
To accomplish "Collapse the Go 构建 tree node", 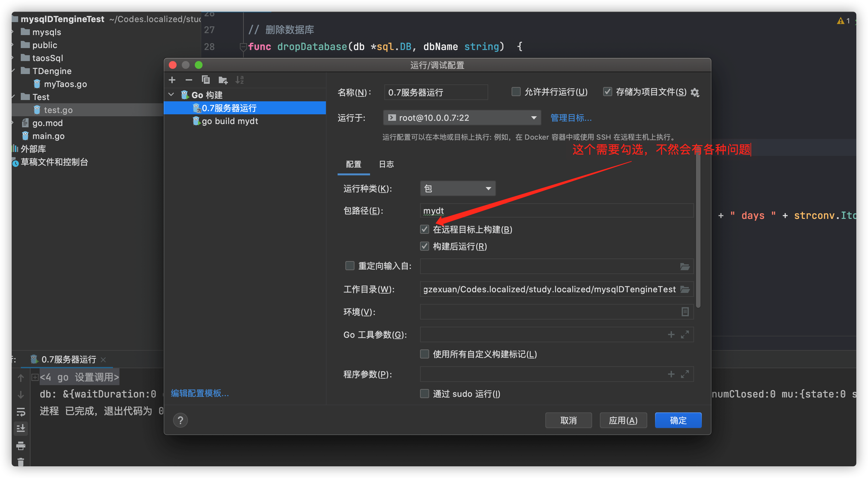I will click(x=171, y=95).
